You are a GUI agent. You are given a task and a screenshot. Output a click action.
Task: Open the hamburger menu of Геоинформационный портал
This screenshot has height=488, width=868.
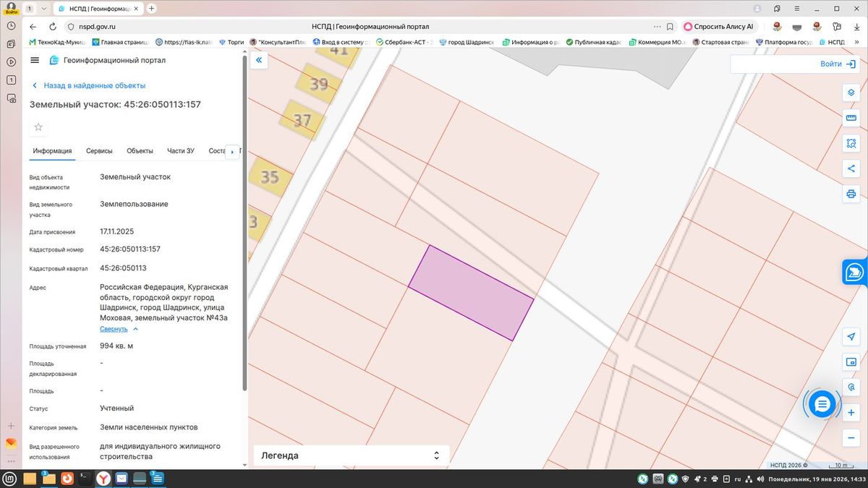point(35,60)
